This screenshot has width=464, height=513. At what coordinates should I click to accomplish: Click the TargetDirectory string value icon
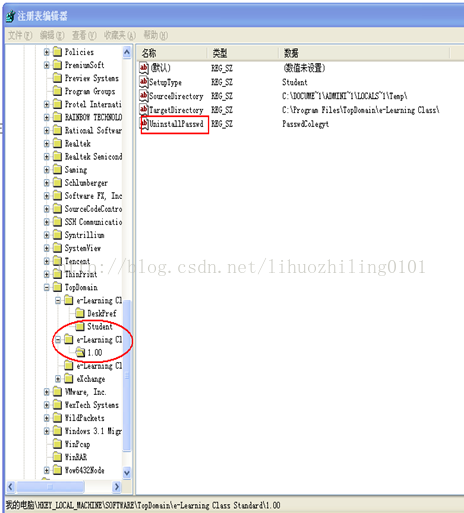coord(144,110)
